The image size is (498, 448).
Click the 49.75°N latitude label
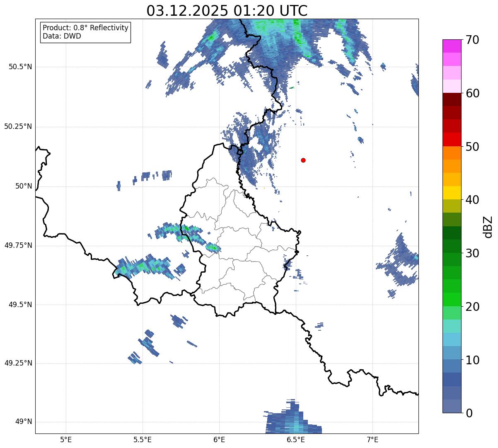[x=18, y=245]
